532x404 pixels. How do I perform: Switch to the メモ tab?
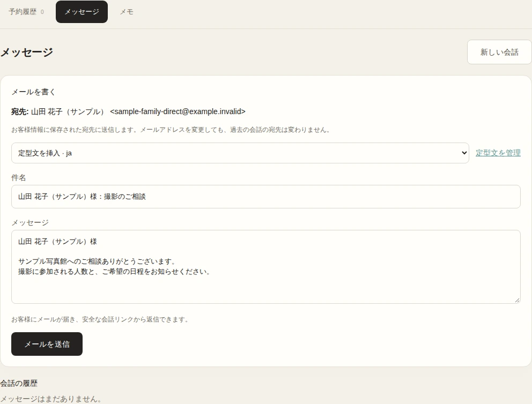127,12
